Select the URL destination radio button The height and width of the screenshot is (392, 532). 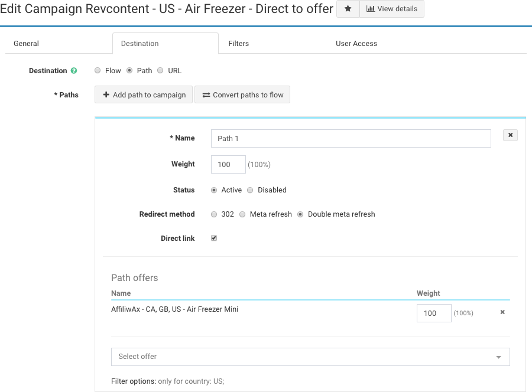click(160, 70)
